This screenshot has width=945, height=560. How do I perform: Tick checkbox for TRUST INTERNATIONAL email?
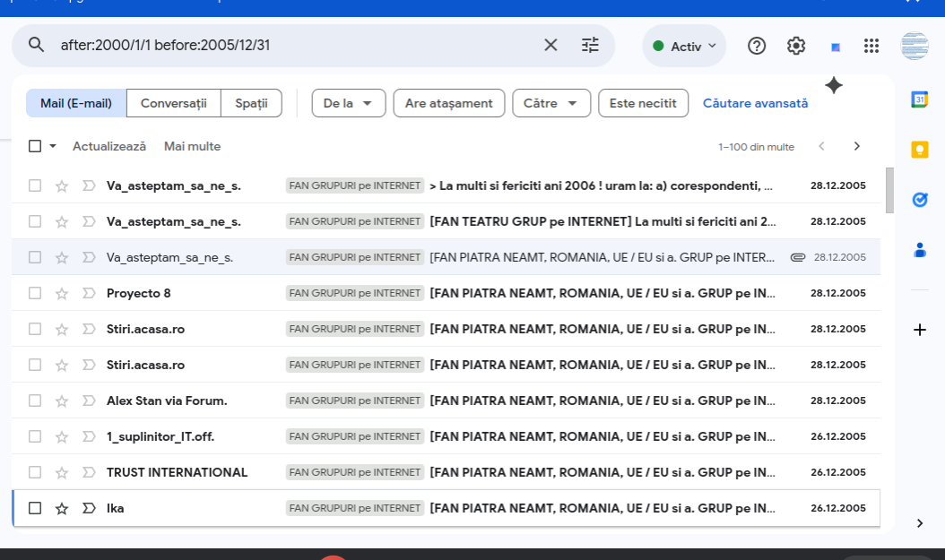click(35, 472)
